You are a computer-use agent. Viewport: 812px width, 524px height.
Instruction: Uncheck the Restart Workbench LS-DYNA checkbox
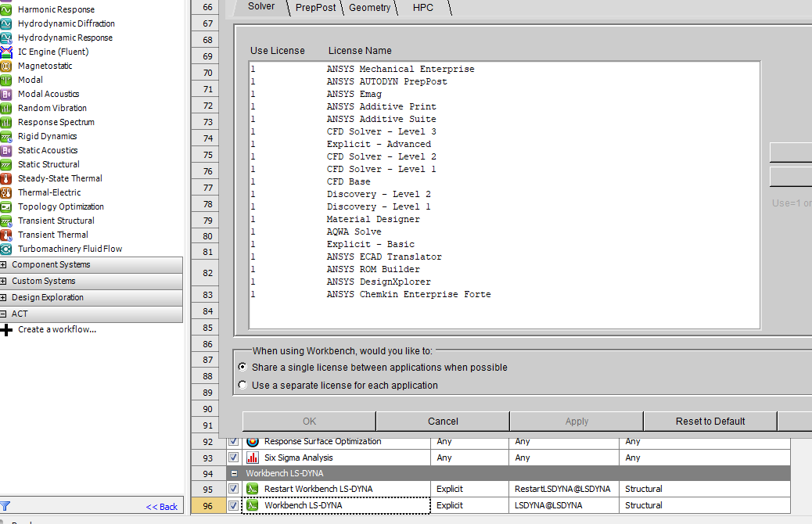(x=234, y=489)
